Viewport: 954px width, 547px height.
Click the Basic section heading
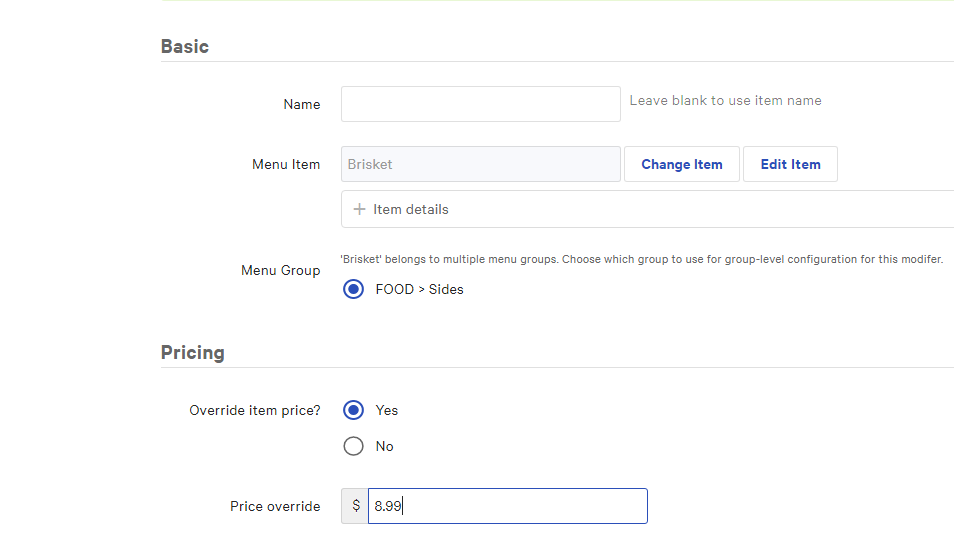[184, 46]
